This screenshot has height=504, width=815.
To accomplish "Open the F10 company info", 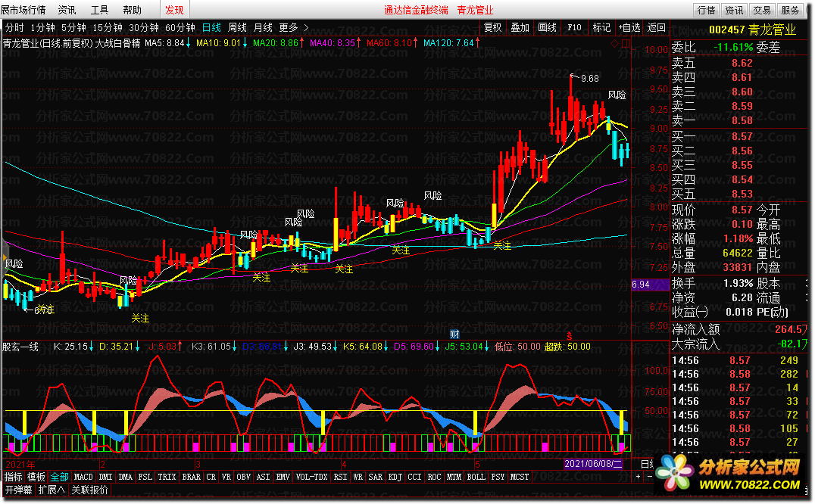I will 574,27.
